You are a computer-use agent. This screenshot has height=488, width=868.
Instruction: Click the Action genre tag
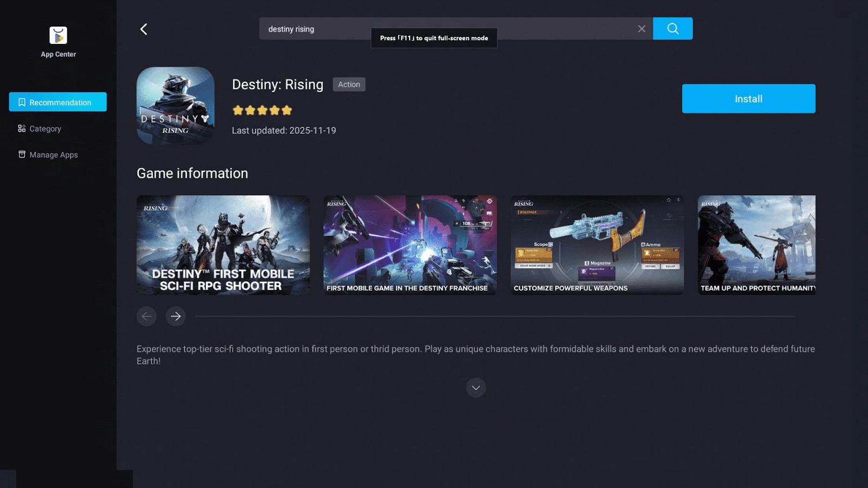coord(348,84)
